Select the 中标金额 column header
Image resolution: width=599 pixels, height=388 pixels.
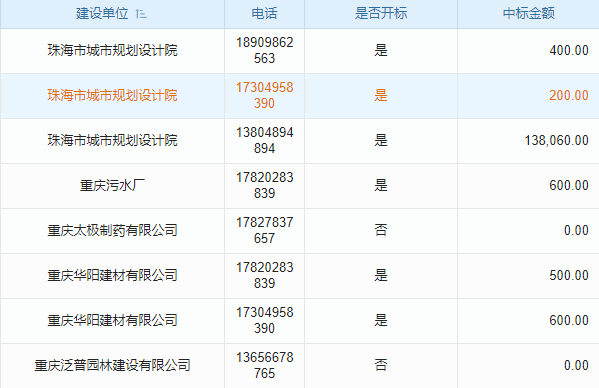click(x=528, y=14)
